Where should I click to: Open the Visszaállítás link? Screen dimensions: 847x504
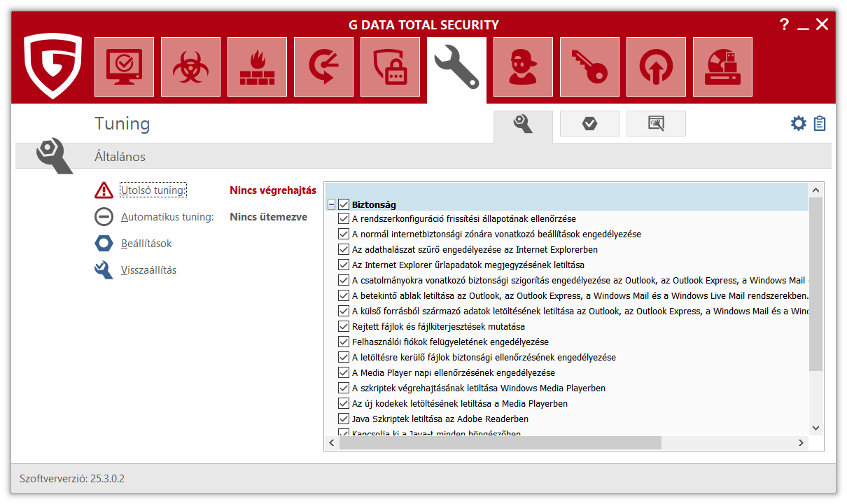point(148,270)
